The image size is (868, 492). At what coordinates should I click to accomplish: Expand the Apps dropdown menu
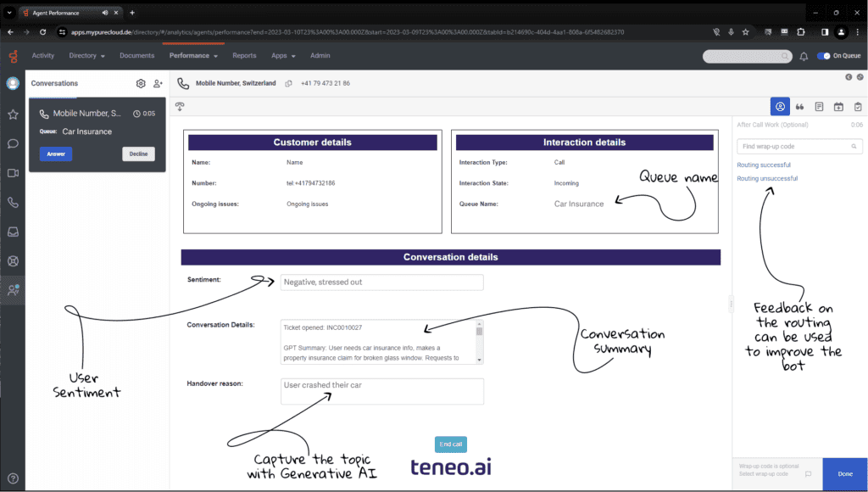(x=283, y=56)
